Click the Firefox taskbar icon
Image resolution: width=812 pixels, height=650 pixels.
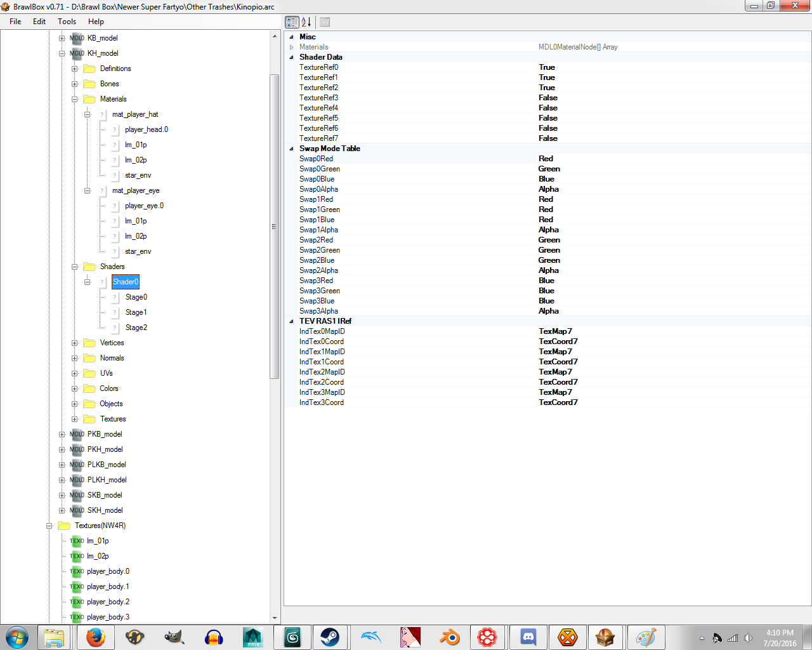(x=96, y=637)
